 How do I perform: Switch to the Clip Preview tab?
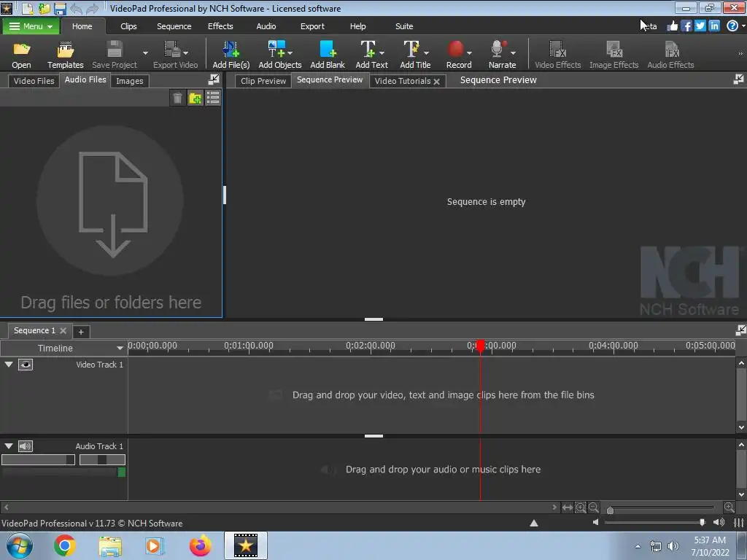coord(263,81)
